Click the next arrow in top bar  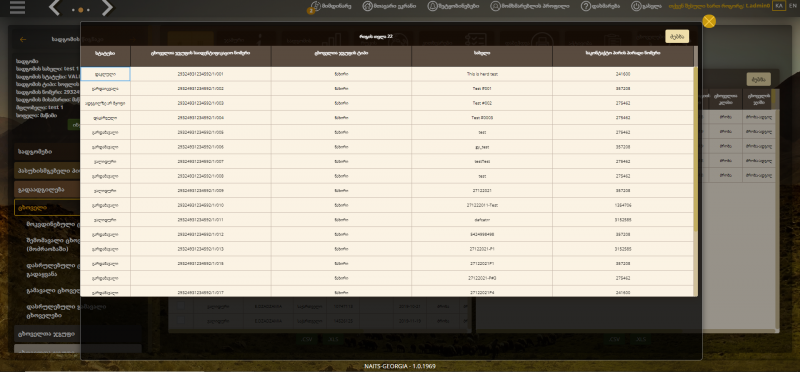pyautogui.click(x=107, y=8)
